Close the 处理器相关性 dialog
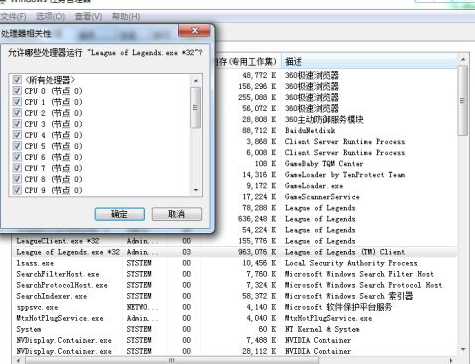475x364 pixels. click(194, 31)
